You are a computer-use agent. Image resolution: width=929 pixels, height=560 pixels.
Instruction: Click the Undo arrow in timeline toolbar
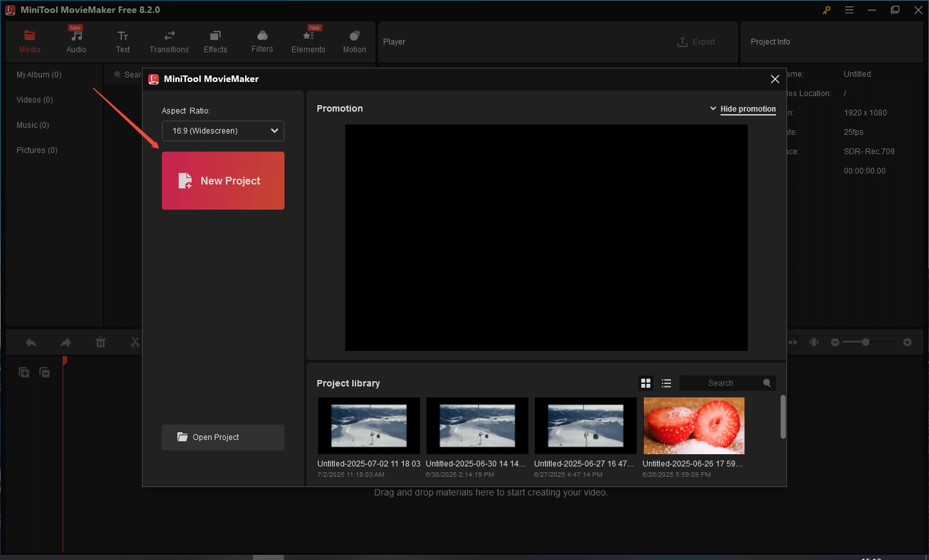pos(31,343)
